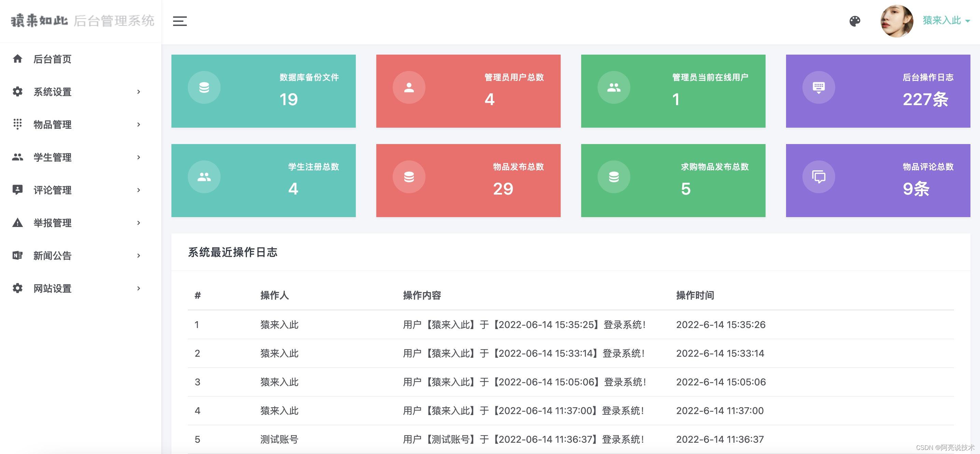The width and height of the screenshot is (980, 454).
Task: Open the 评论管理 menu item
Action: pos(53,190)
